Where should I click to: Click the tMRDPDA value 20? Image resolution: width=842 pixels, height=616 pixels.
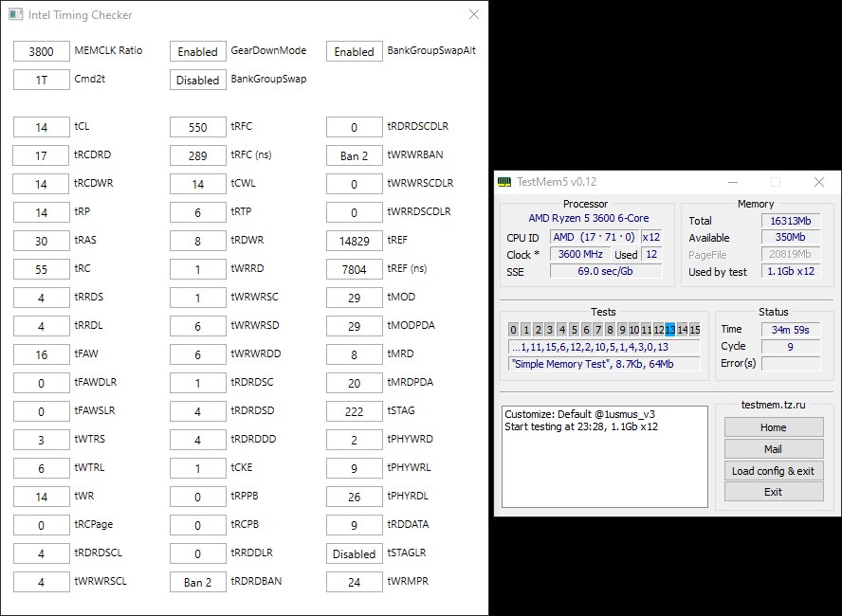(354, 383)
